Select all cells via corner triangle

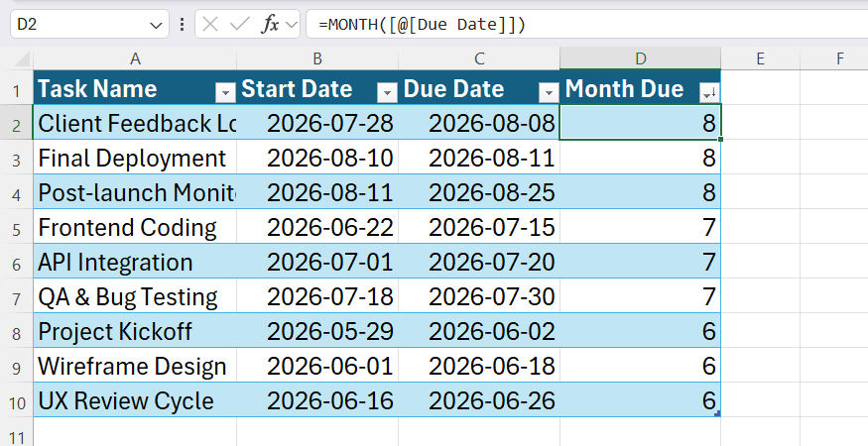pyautogui.click(x=22, y=58)
